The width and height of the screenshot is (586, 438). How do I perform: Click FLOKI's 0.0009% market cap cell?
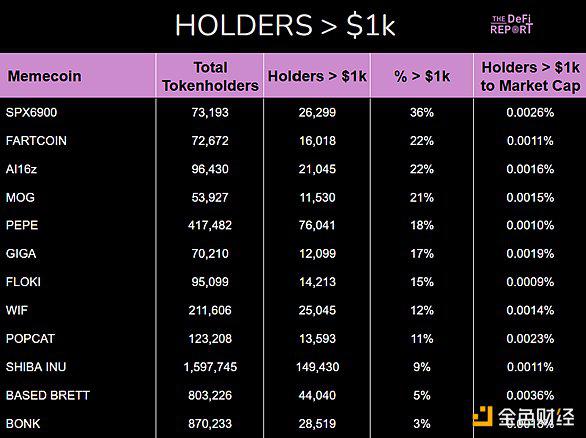point(530,282)
